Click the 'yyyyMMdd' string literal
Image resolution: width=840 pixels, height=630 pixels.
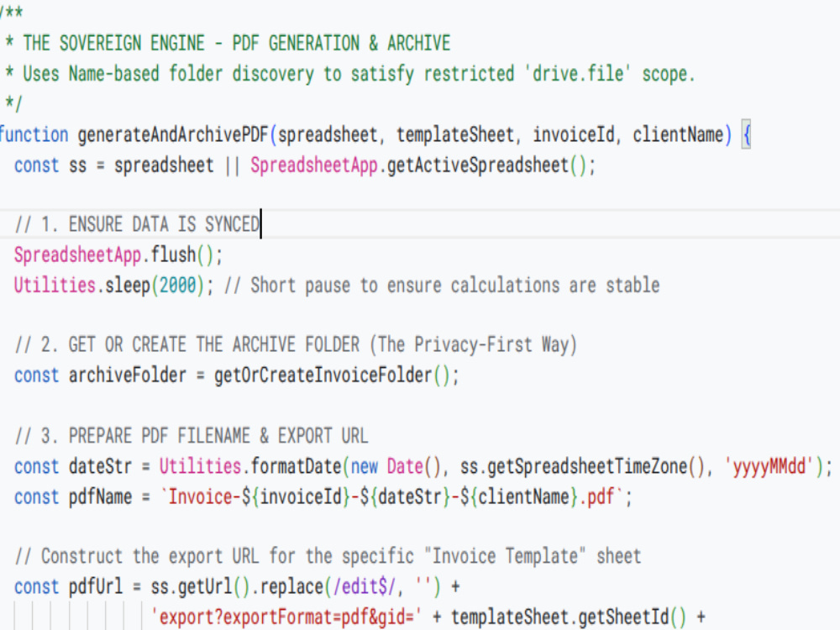[769, 466]
